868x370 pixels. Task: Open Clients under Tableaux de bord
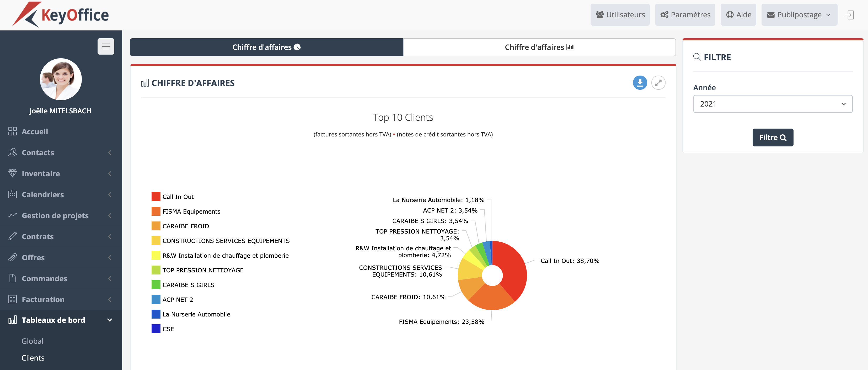coord(33,357)
